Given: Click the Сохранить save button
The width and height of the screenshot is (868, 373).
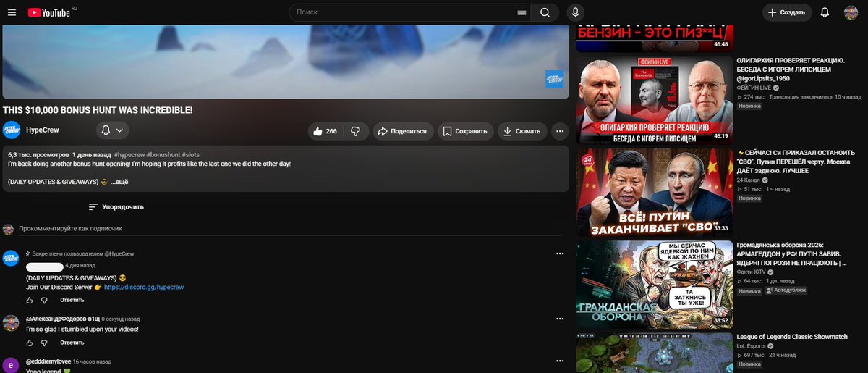Looking at the screenshot, I should [x=465, y=131].
